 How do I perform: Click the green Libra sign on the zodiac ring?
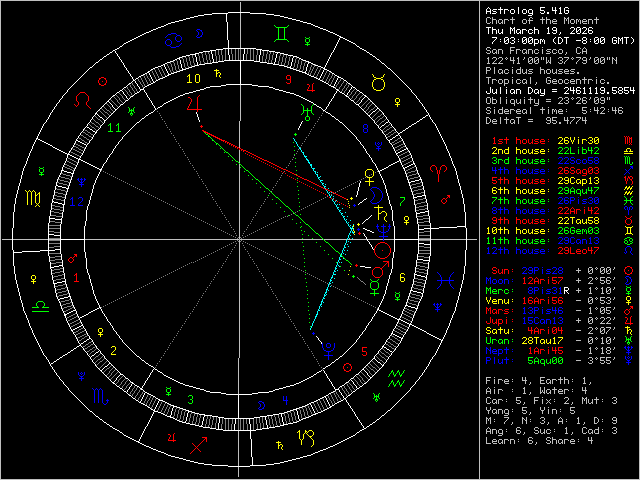[x=40, y=306]
